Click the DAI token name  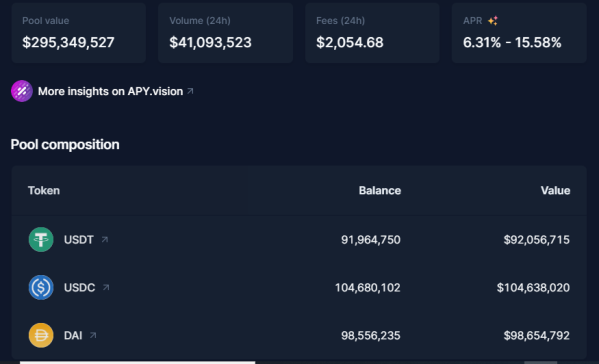(73, 336)
